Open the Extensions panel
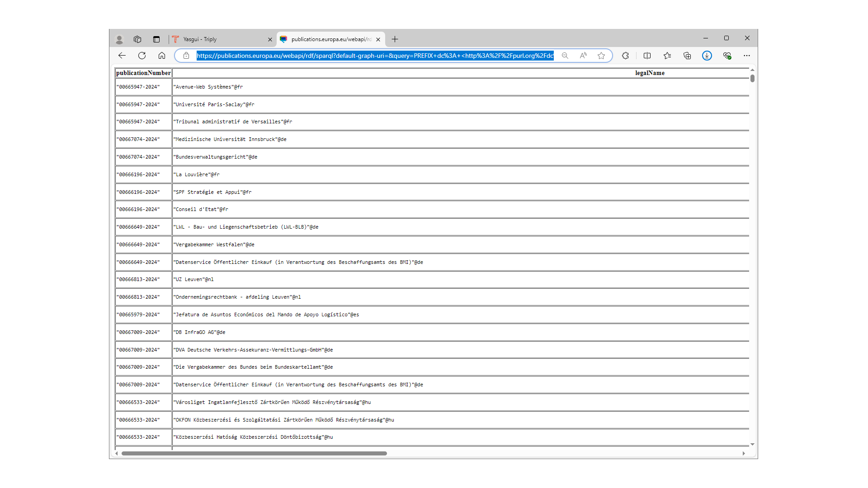 click(x=625, y=56)
